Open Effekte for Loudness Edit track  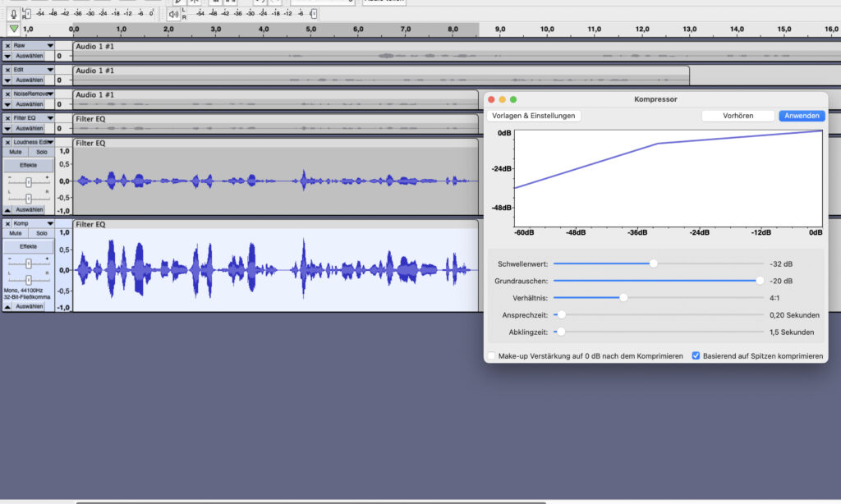point(29,165)
